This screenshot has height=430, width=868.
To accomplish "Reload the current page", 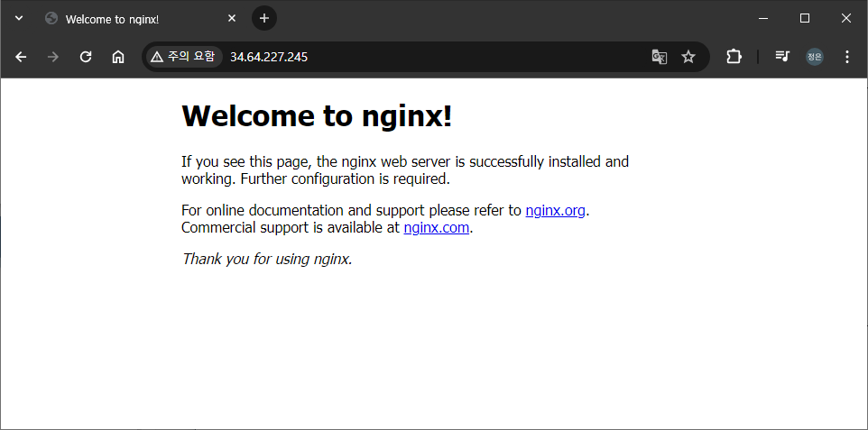I will 85,57.
